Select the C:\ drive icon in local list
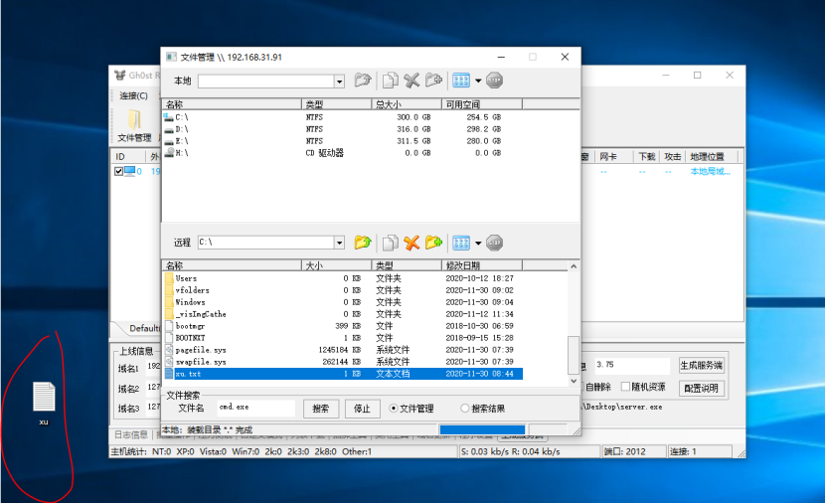This screenshot has height=504, width=825. click(x=168, y=116)
